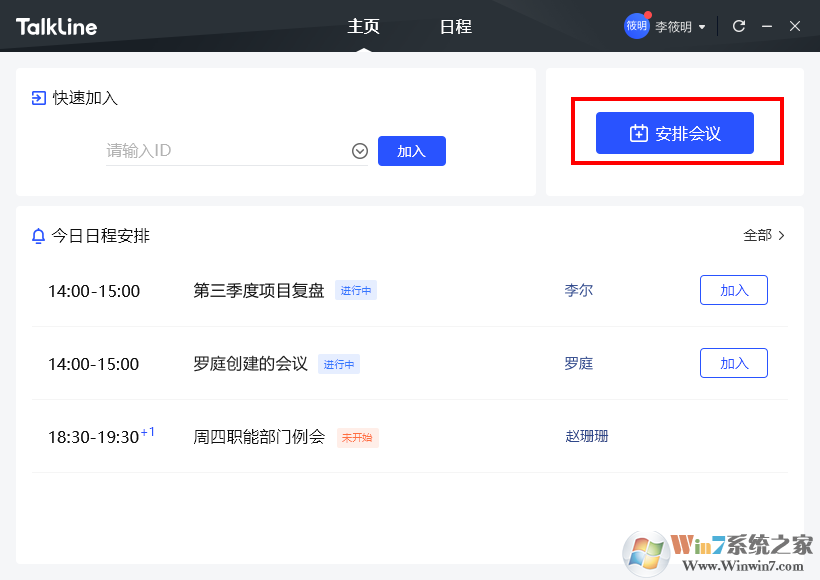Click the 今日日程安排 heading
This screenshot has height=580, width=820.
(100, 236)
